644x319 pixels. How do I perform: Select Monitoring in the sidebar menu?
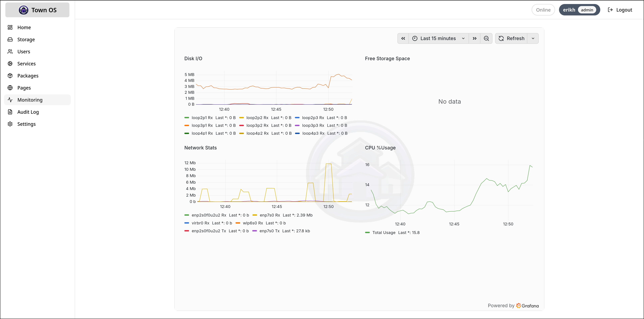[x=30, y=100]
